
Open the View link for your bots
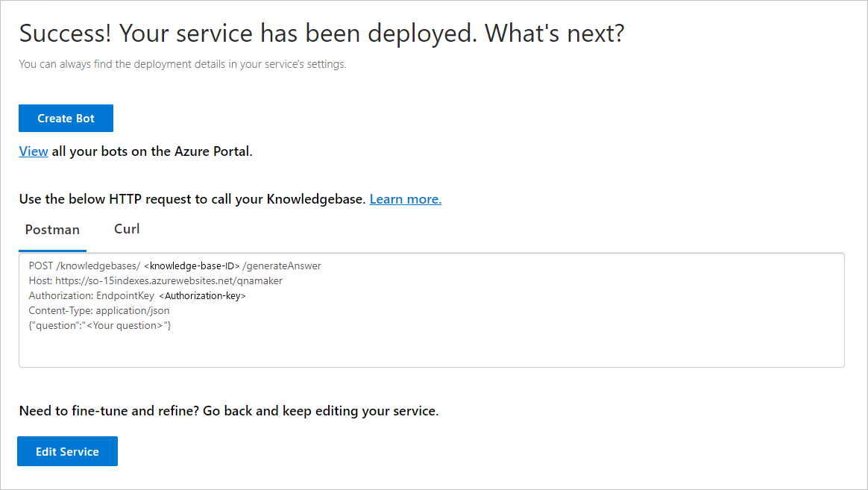(34, 151)
